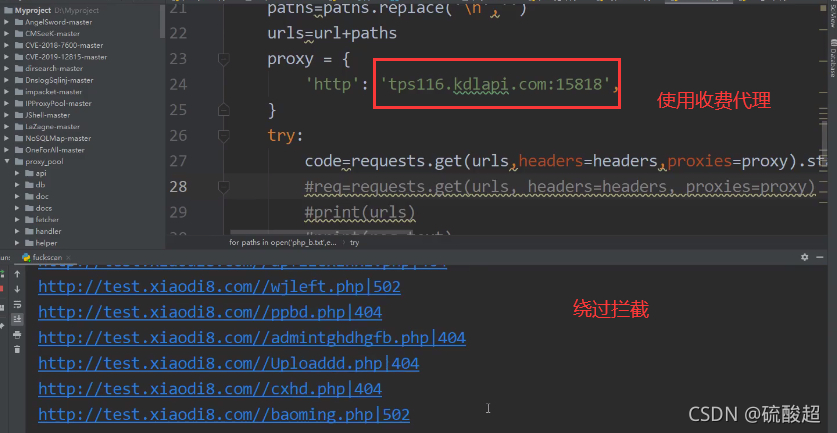Select CVE-2018-7600-master in project tree
837x433 pixels.
tap(64, 45)
